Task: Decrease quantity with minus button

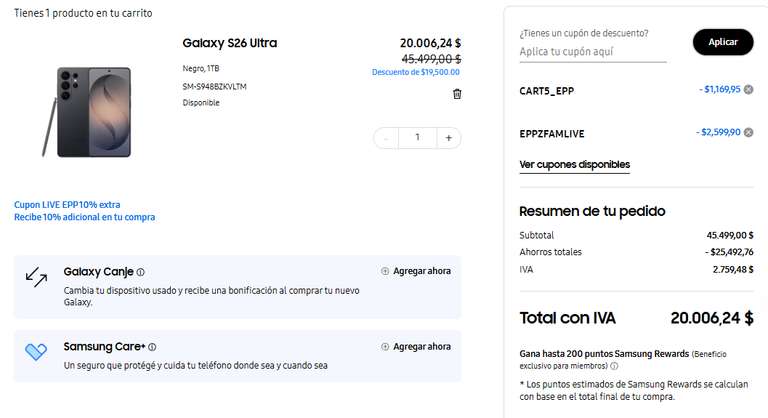Action: point(386,138)
